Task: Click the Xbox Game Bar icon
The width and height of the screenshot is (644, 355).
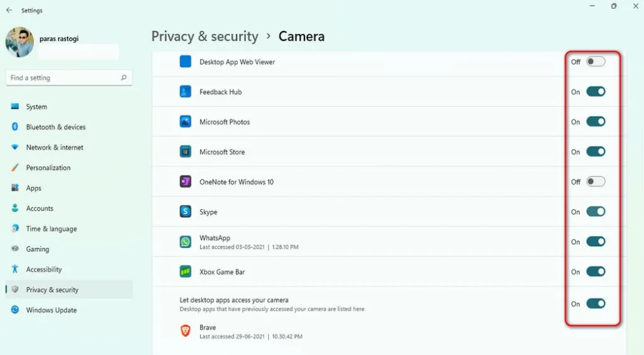Action: [186, 271]
